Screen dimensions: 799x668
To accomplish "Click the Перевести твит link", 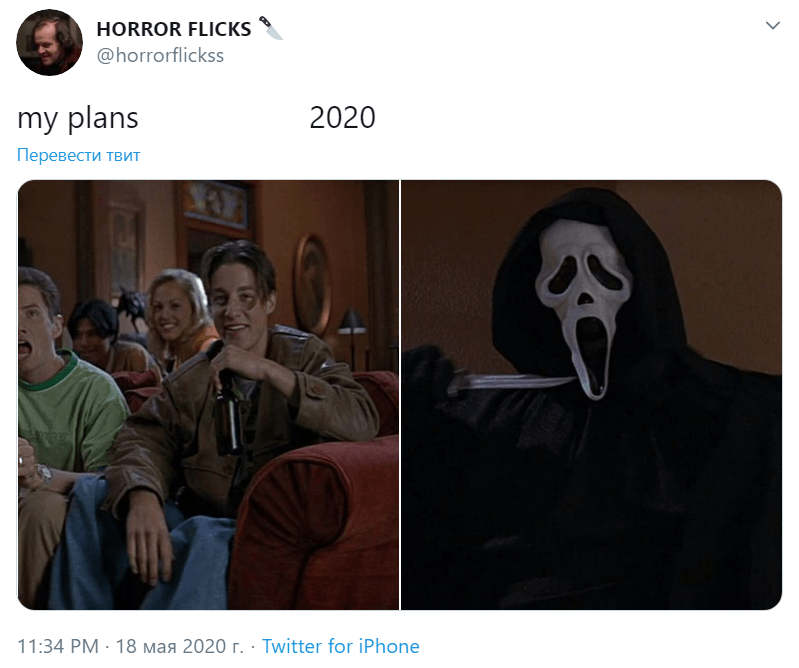I will pyautogui.click(x=78, y=155).
